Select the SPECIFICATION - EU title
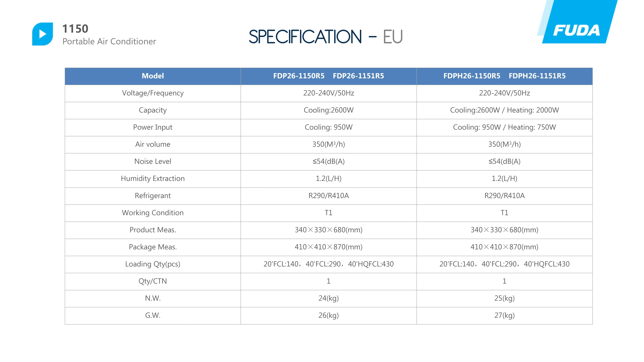644x362 pixels. click(326, 36)
